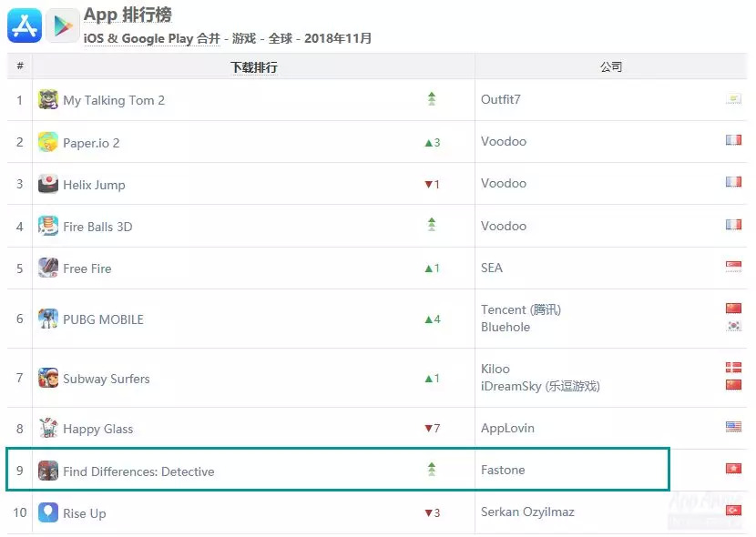The width and height of the screenshot is (756, 537).
Task: Open the My Talking Tom 2 title
Action: tap(114, 100)
